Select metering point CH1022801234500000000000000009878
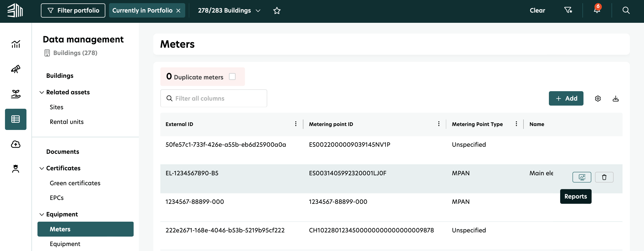The image size is (644, 251). tap(371, 230)
